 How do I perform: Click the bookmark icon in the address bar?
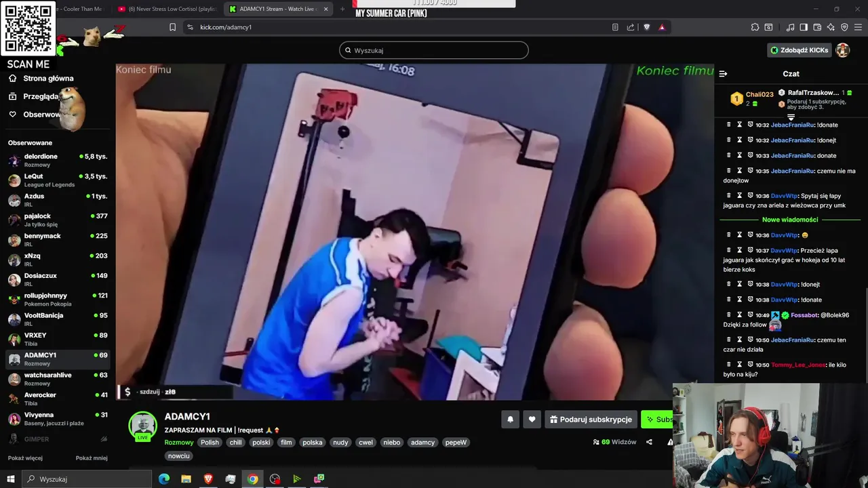[172, 27]
